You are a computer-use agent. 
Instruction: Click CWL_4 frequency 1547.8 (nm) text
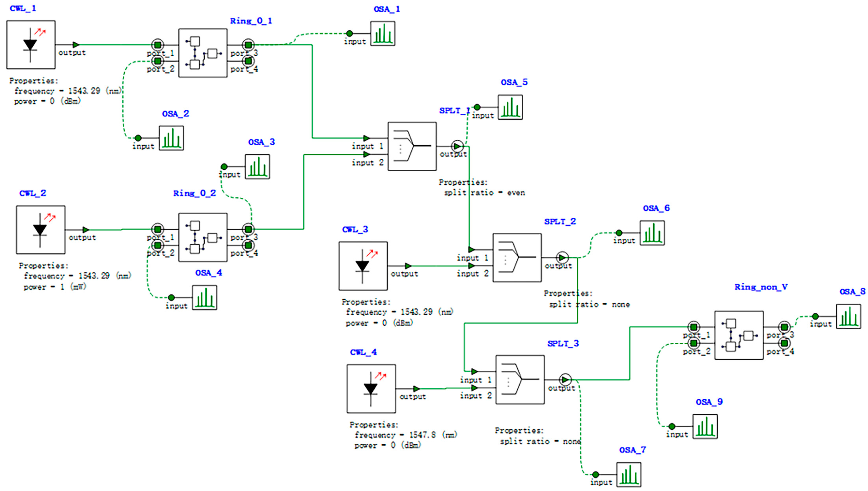click(x=406, y=435)
